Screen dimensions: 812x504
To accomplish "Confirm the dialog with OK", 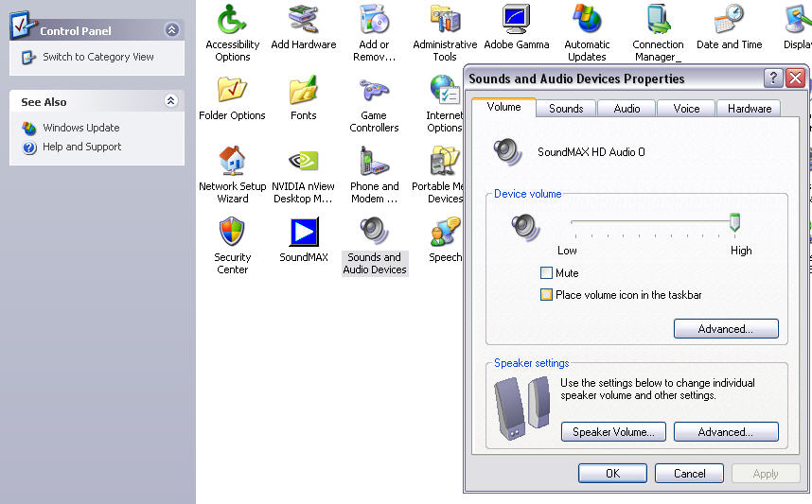I will coord(612,474).
